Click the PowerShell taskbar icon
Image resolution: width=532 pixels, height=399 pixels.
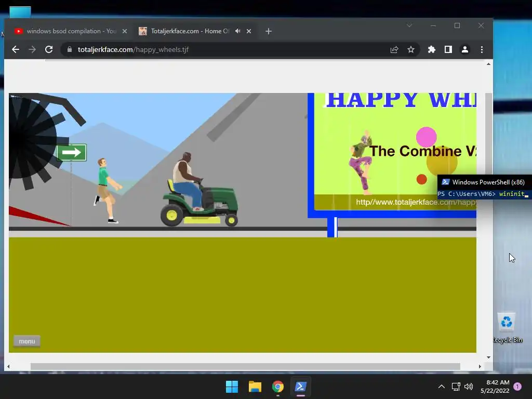tap(301, 387)
